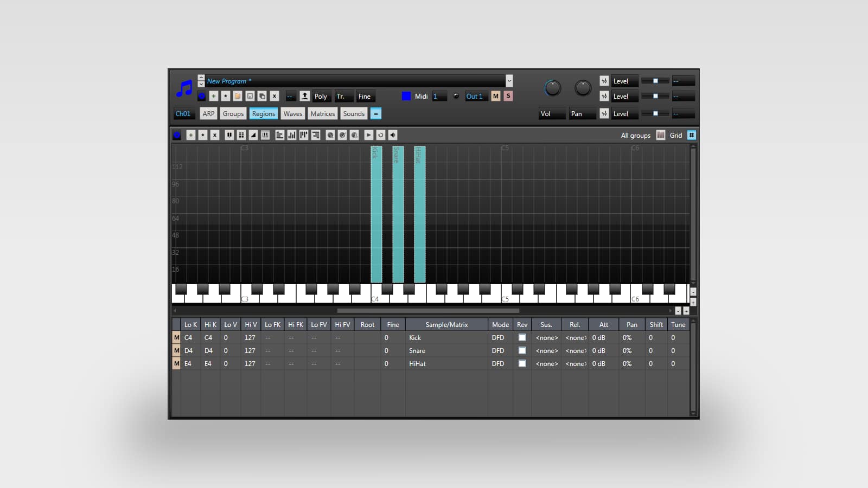Switch to the Groups tab
Viewport: 868px width, 488px height.
(x=233, y=113)
